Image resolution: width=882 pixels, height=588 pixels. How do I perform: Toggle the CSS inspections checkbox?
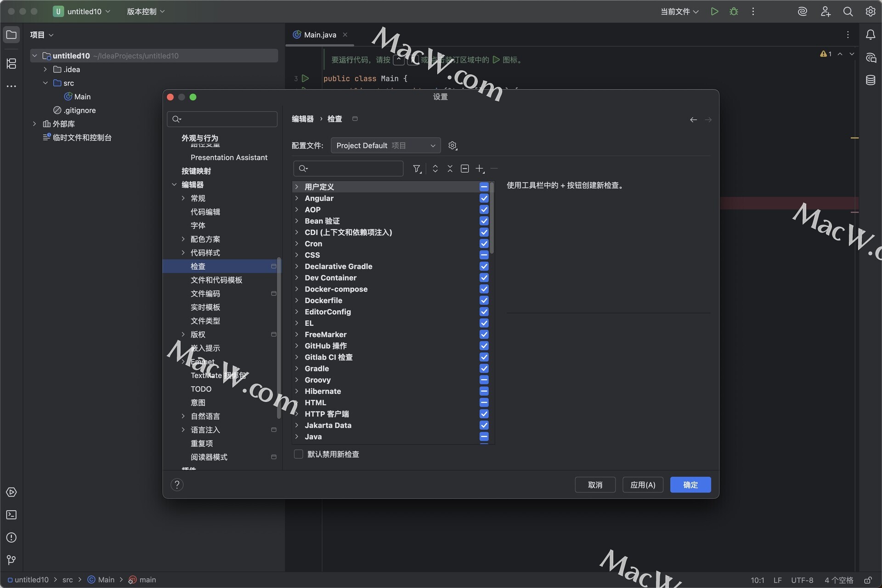click(484, 255)
